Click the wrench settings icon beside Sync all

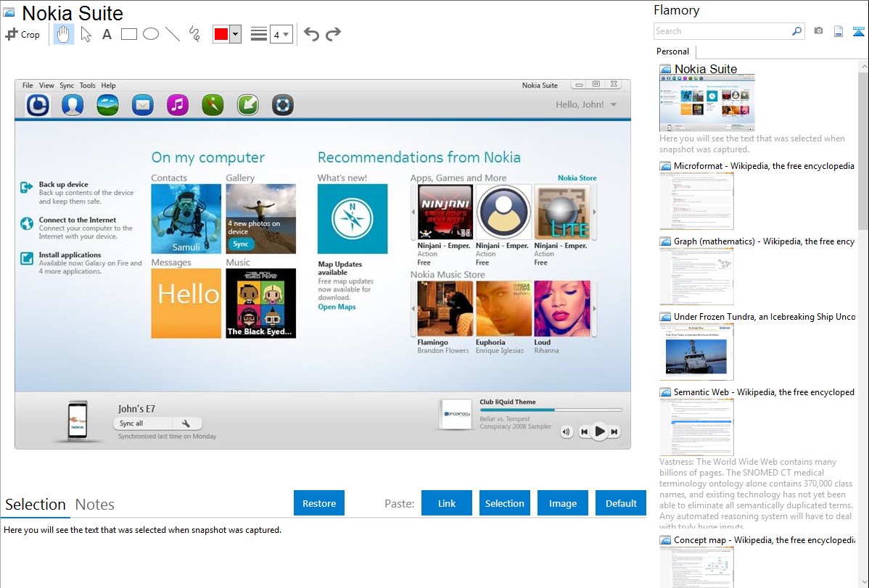pos(186,423)
